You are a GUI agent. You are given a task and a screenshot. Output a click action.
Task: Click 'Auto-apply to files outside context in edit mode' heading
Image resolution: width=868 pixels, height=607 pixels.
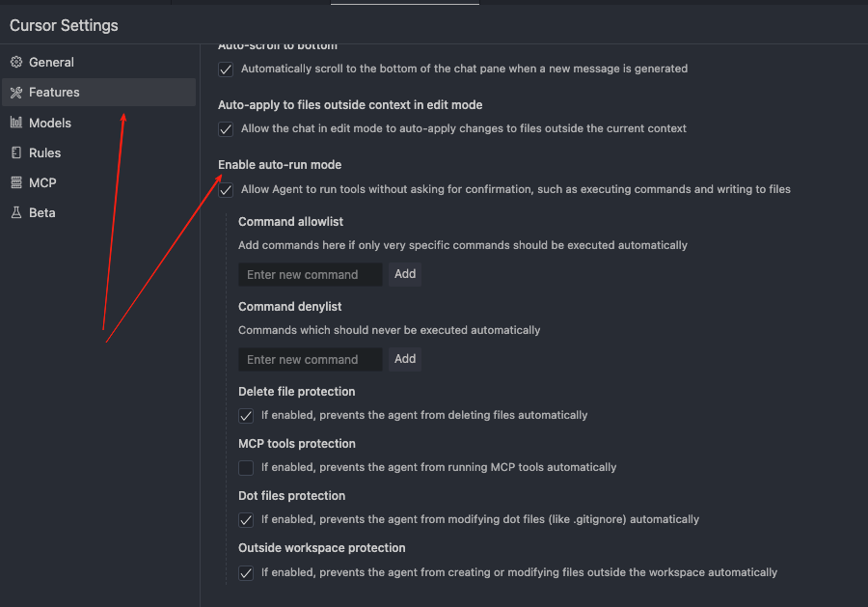click(350, 104)
